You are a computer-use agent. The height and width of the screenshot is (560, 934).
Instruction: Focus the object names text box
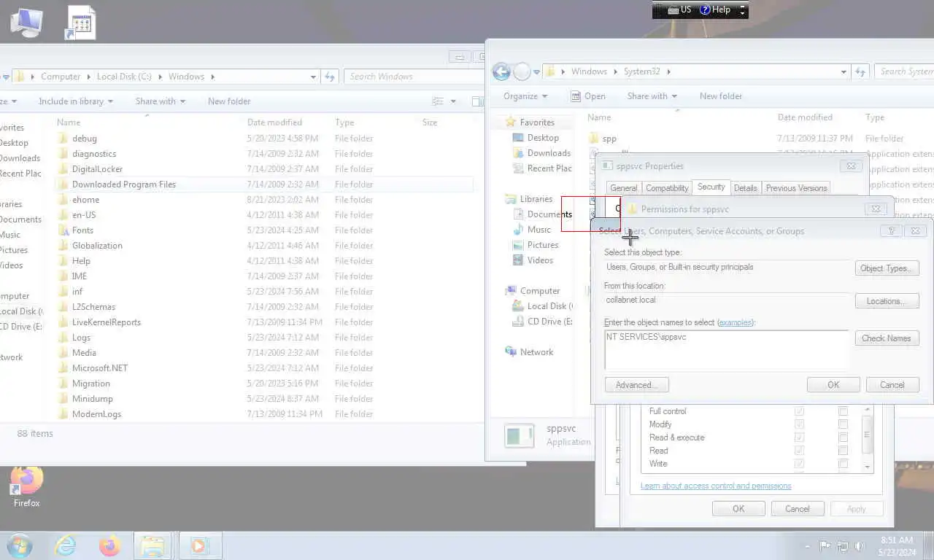click(x=727, y=350)
